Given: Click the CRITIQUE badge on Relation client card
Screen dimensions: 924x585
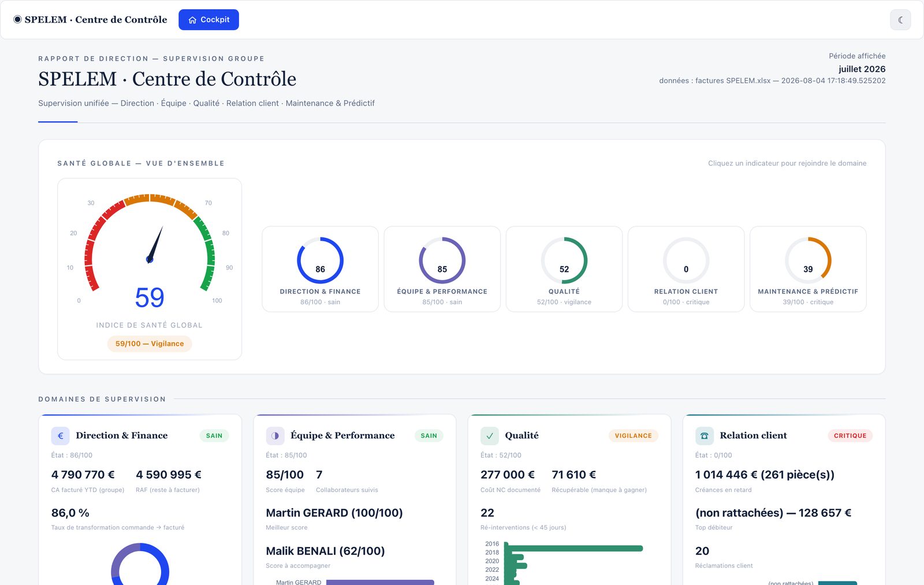Looking at the screenshot, I should click(850, 435).
